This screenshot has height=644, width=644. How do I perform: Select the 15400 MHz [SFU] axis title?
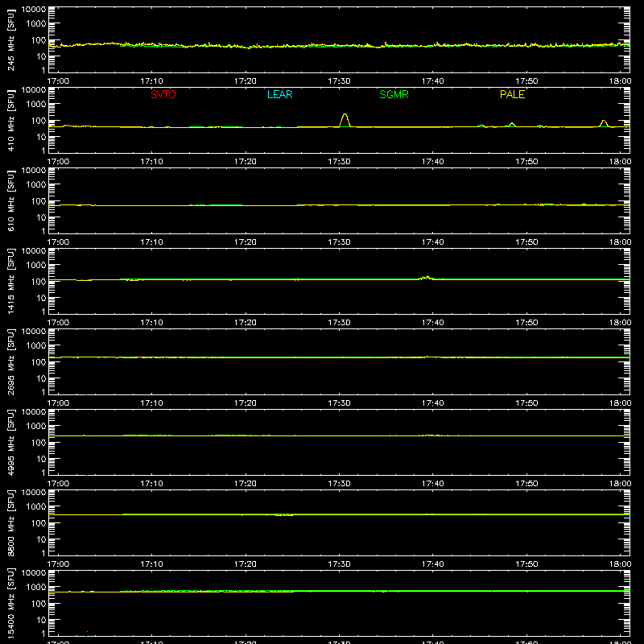coord(11,604)
